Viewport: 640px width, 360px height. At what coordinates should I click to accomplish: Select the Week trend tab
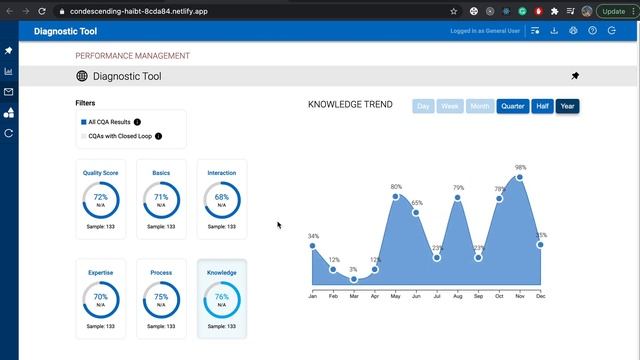coord(450,106)
